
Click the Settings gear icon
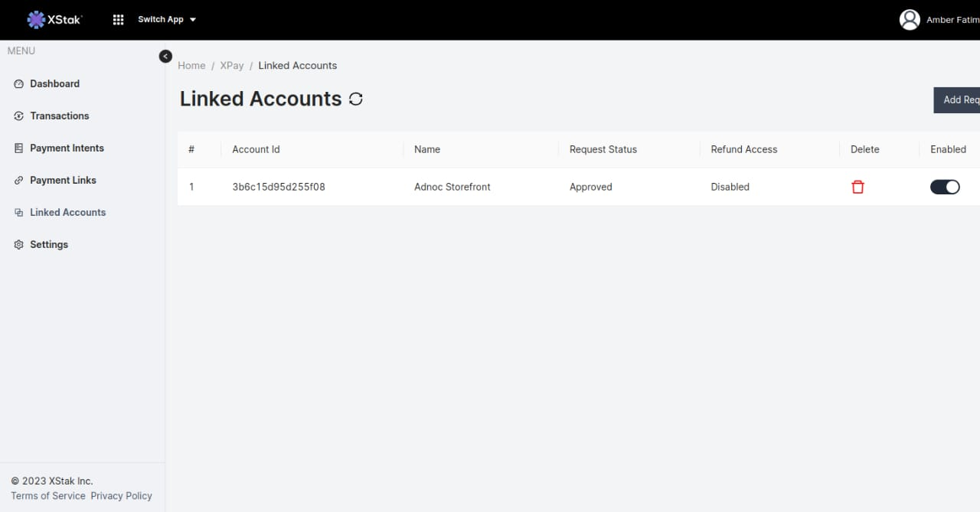[x=19, y=245]
